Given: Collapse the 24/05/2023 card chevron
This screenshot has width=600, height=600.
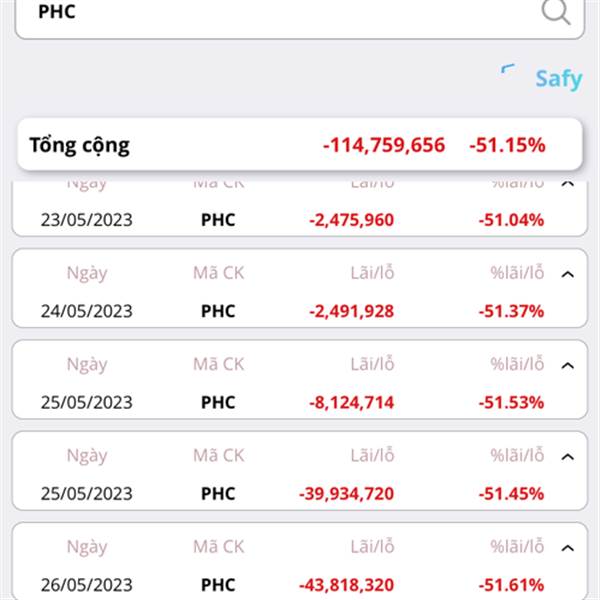Looking at the screenshot, I should (567, 274).
